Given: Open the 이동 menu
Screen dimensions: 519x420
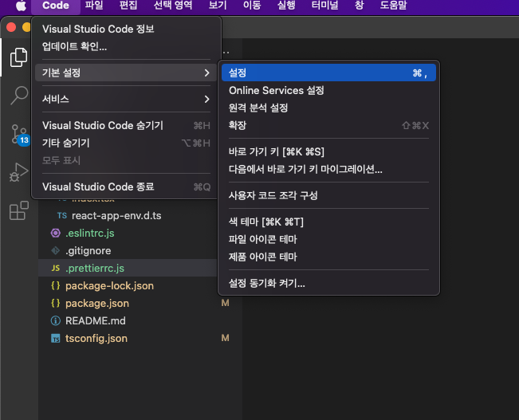Looking at the screenshot, I should 252,6.
